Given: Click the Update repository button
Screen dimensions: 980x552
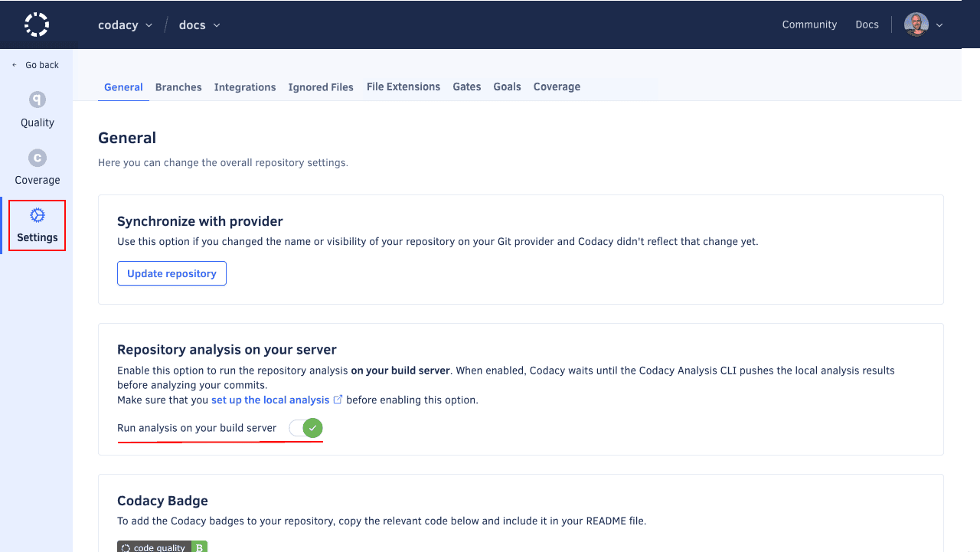Looking at the screenshot, I should (x=171, y=273).
